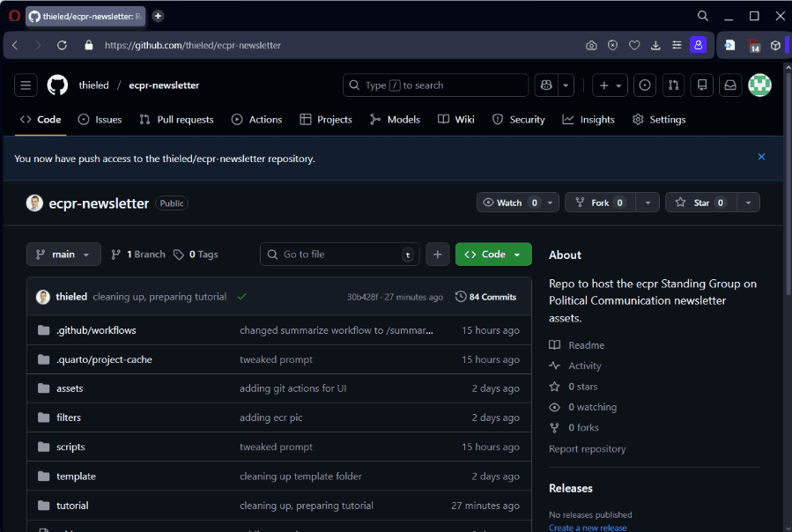Dismiss the push access banner
The width and height of the screenshot is (792, 532).
tap(761, 158)
